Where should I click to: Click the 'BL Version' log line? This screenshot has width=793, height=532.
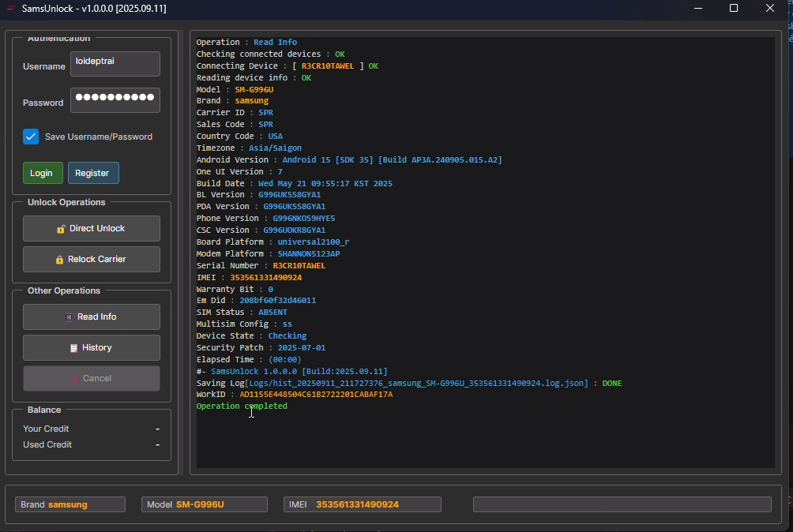(258, 195)
